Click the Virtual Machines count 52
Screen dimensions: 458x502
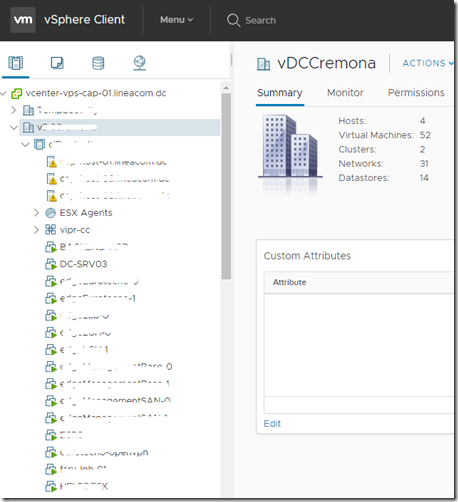click(425, 135)
